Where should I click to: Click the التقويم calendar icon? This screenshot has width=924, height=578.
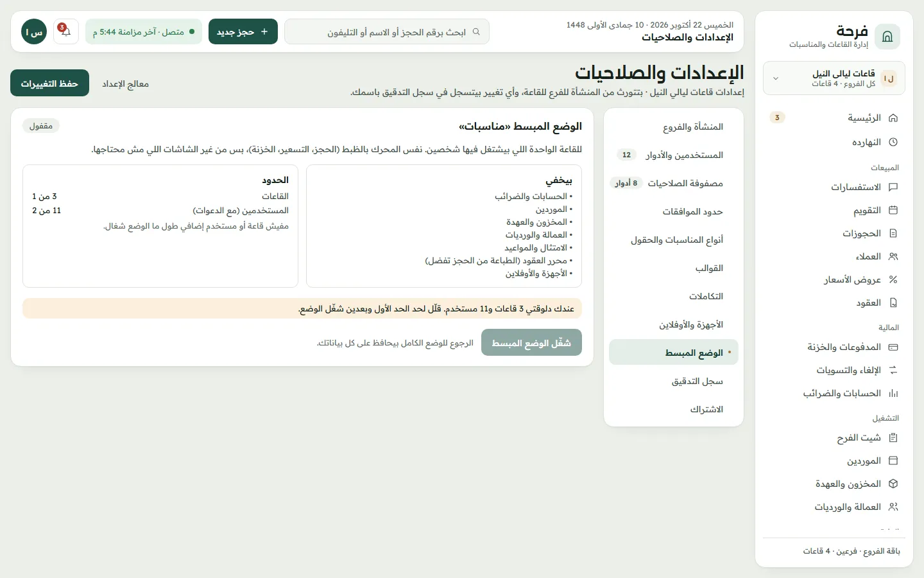893,210
